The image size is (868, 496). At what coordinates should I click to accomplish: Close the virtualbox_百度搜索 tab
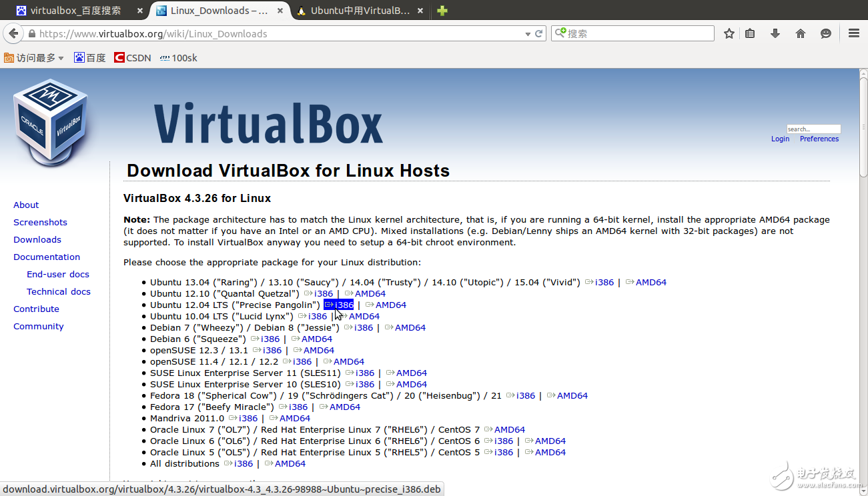pos(140,11)
